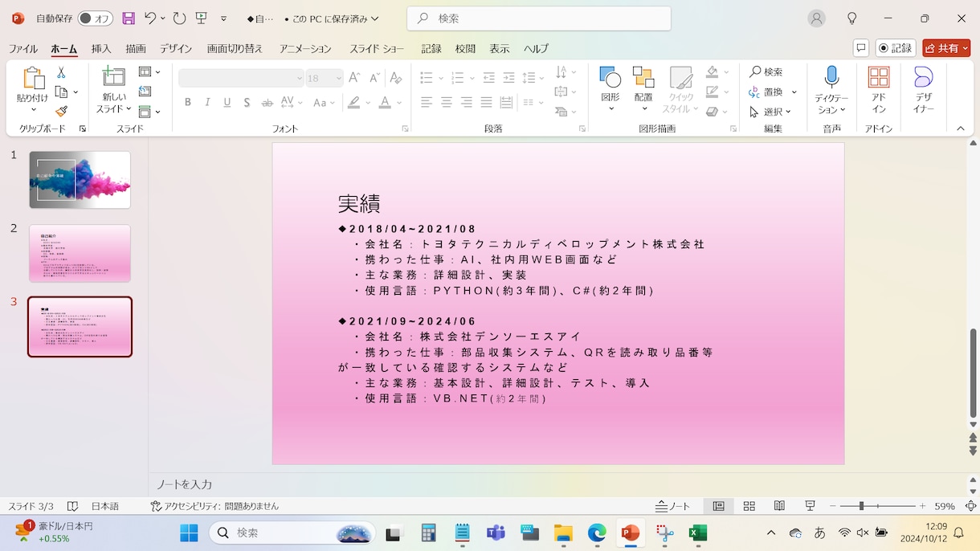
Task: Switch to Slide Sorter view icon
Action: tap(749, 506)
